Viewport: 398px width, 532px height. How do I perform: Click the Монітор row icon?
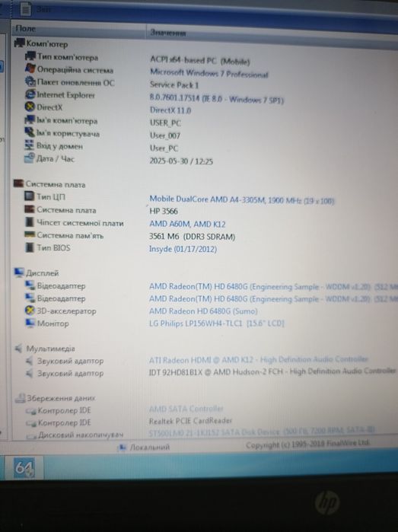point(30,323)
